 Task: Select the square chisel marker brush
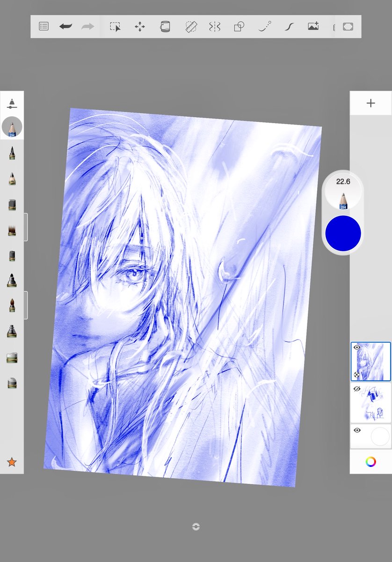(x=12, y=204)
